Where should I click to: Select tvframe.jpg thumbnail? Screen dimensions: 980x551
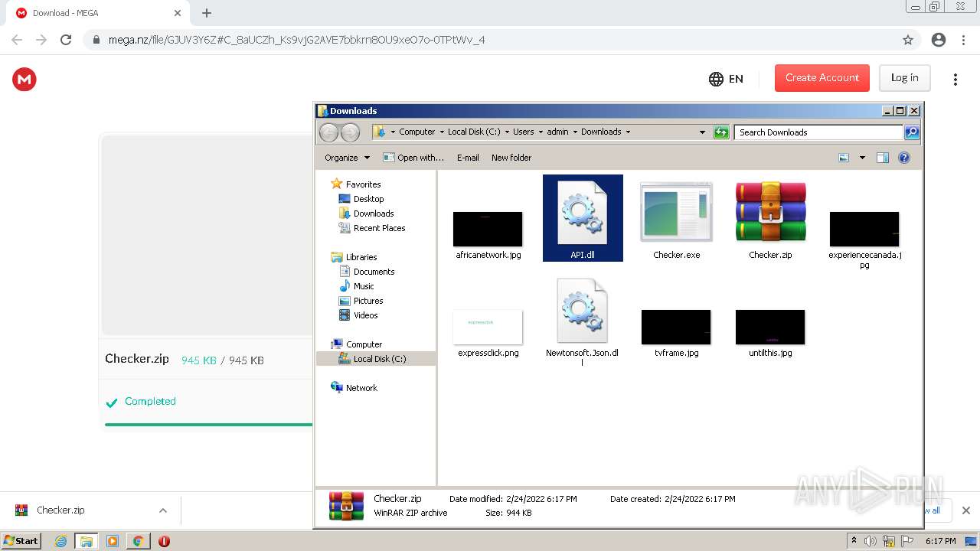coord(676,327)
